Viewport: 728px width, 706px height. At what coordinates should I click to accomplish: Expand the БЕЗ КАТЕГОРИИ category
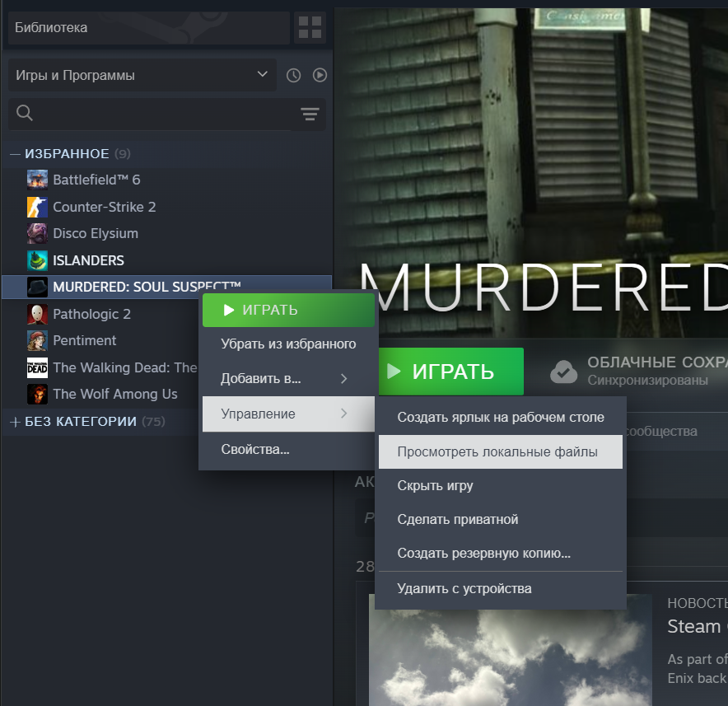[x=15, y=422]
